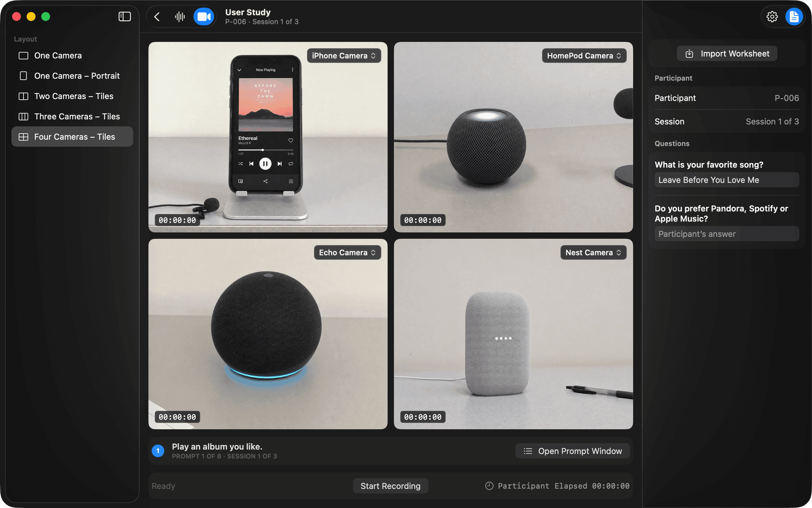The height and width of the screenshot is (508, 812).
Task: Switch to video camera mode
Action: pos(204,17)
